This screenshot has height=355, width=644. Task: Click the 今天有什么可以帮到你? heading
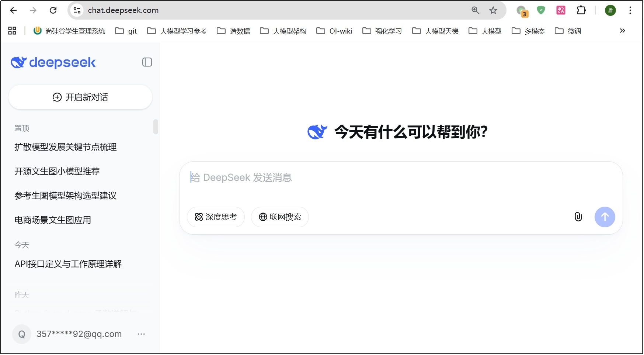[411, 132]
